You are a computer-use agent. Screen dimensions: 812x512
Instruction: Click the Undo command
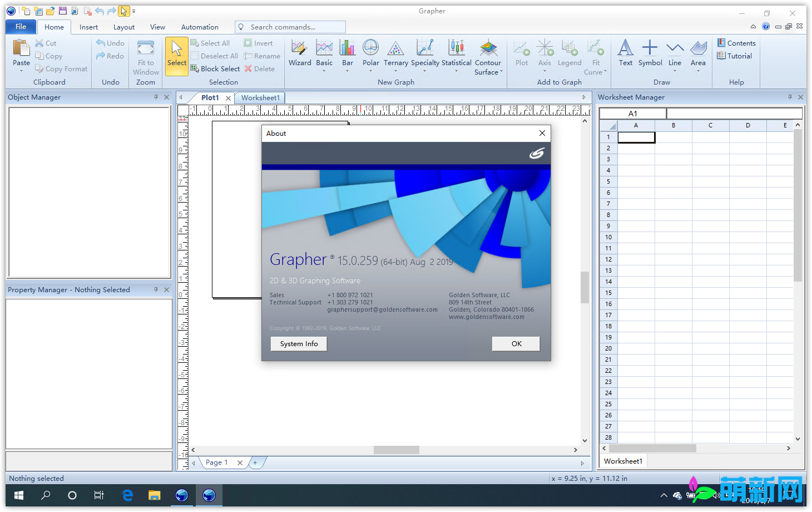point(110,43)
